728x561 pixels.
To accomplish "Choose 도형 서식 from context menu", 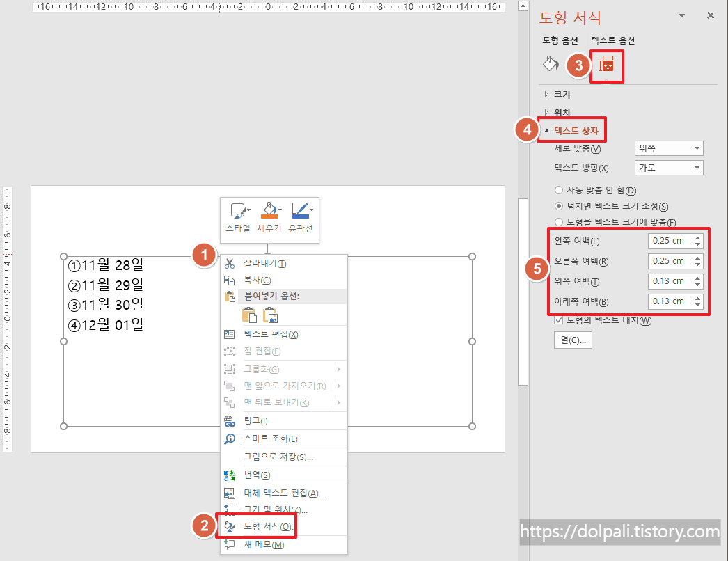I will coord(284,527).
